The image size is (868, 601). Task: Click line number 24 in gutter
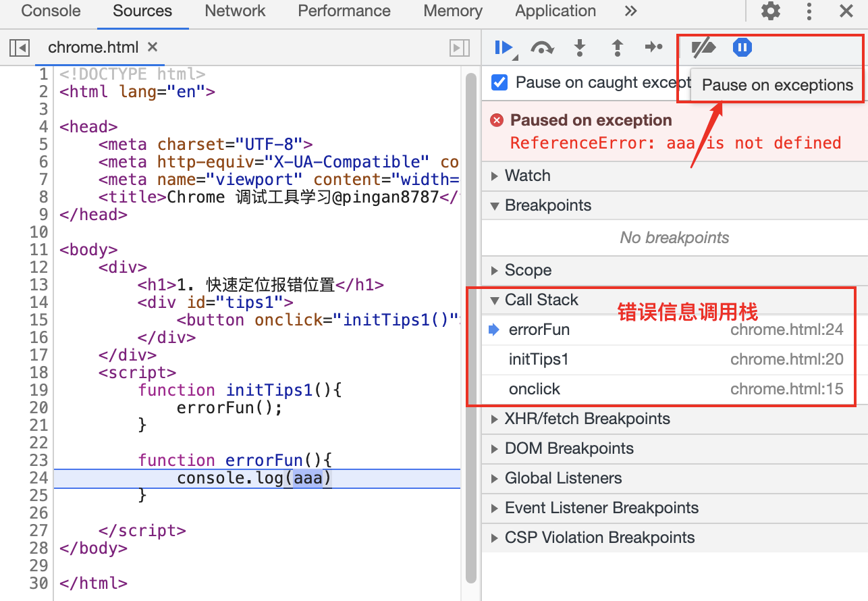[x=38, y=477]
